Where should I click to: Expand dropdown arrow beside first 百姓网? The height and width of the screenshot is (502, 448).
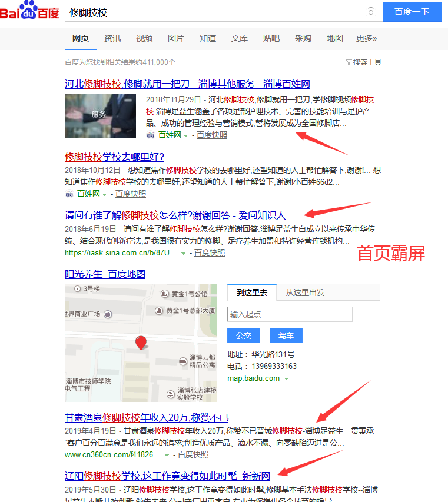pos(185,136)
